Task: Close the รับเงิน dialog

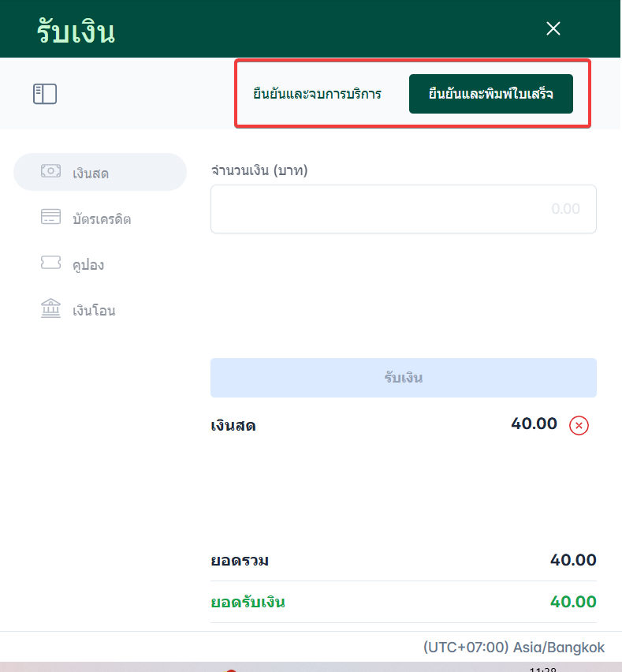Action: point(553,29)
